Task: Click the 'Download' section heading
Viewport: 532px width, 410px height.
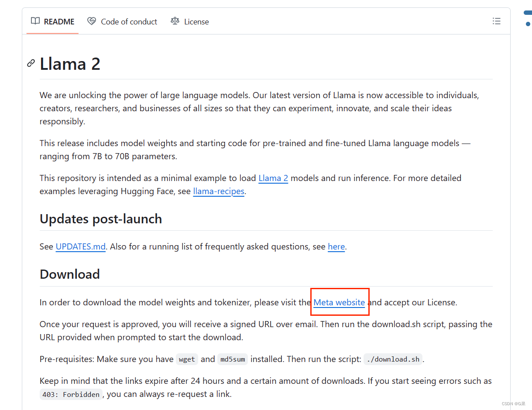Action: pyautogui.click(x=70, y=274)
